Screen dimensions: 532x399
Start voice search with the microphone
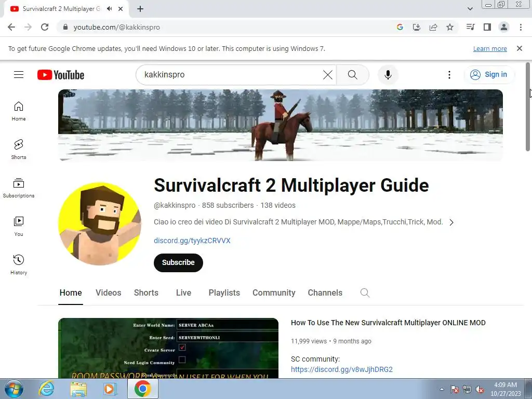point(388,75)
